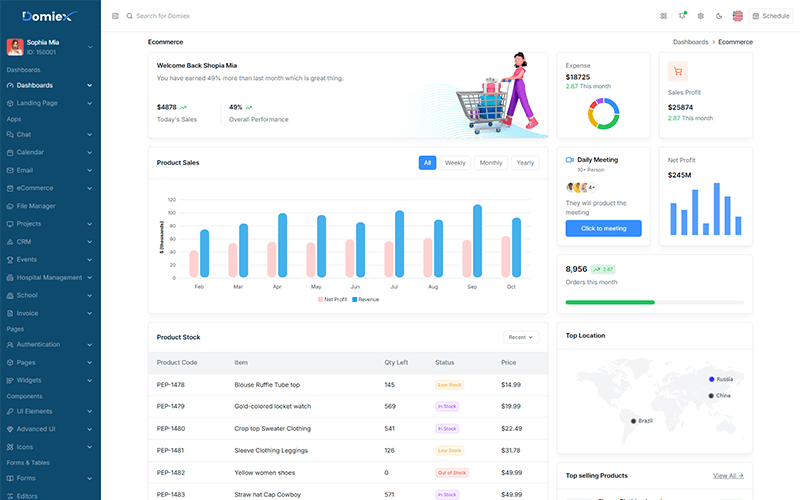
Task: Open View All top selling products link
Action: pyautogui.click(x=728, y=476)
